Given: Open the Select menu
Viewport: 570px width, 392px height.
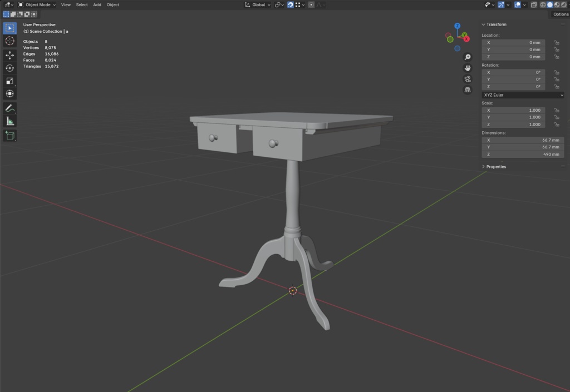Looking at the screenshot, I should 82,4.
